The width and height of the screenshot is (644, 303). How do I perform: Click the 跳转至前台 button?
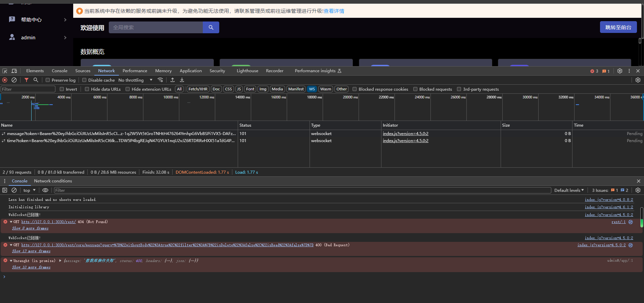click(x=618, y=27)
